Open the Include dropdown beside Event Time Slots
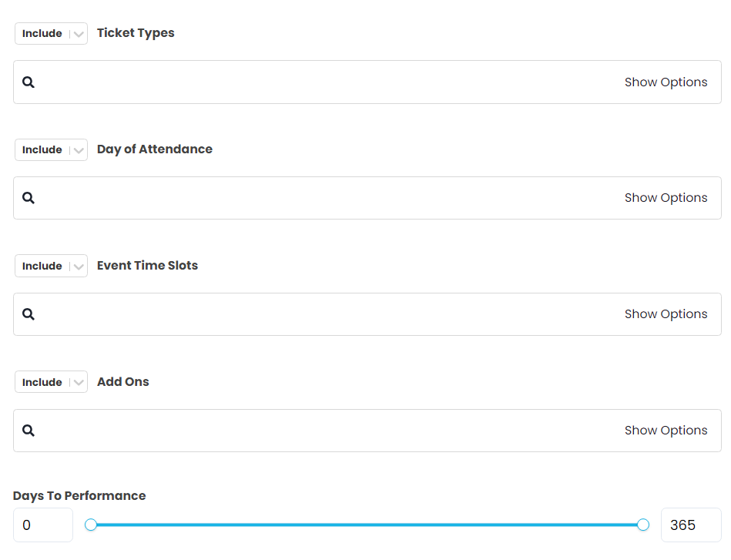This screenshot has width=731, height=560. [51, 266]
